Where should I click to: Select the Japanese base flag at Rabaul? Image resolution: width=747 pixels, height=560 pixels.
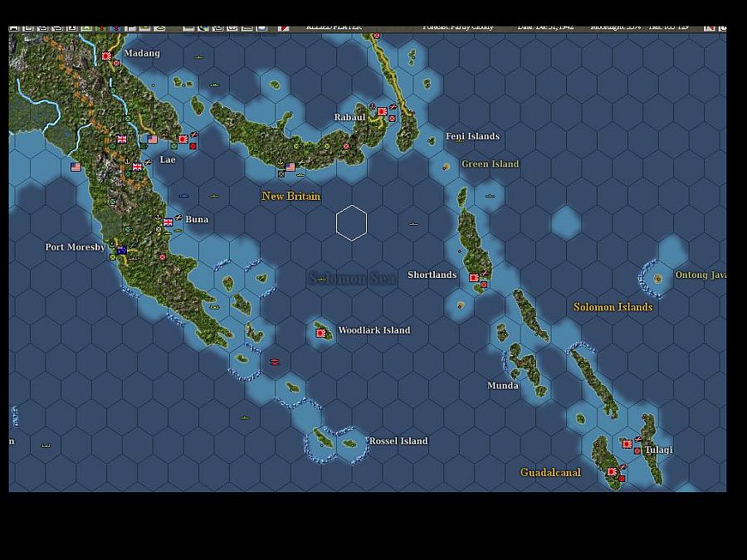pyautogui.click(x=382, y=111)
